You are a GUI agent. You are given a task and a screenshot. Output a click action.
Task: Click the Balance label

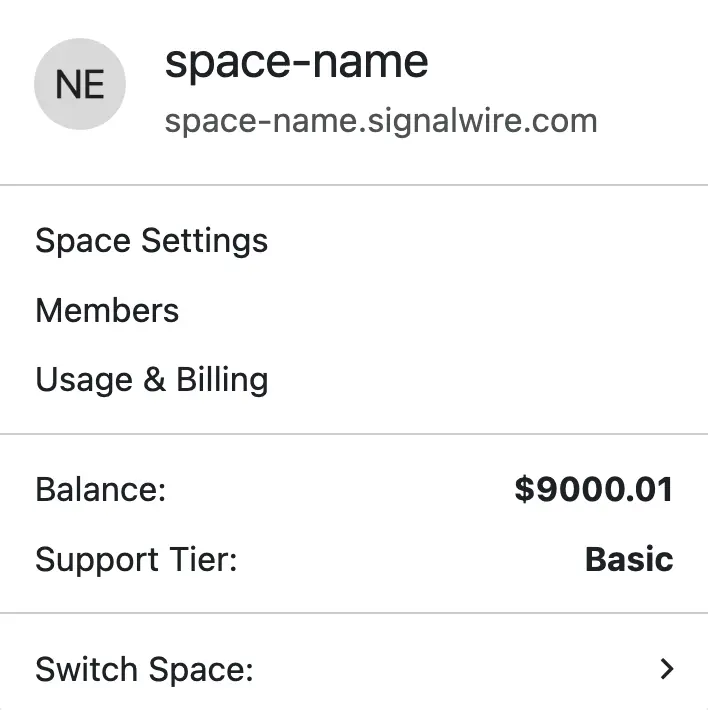(x=100, y=490)
